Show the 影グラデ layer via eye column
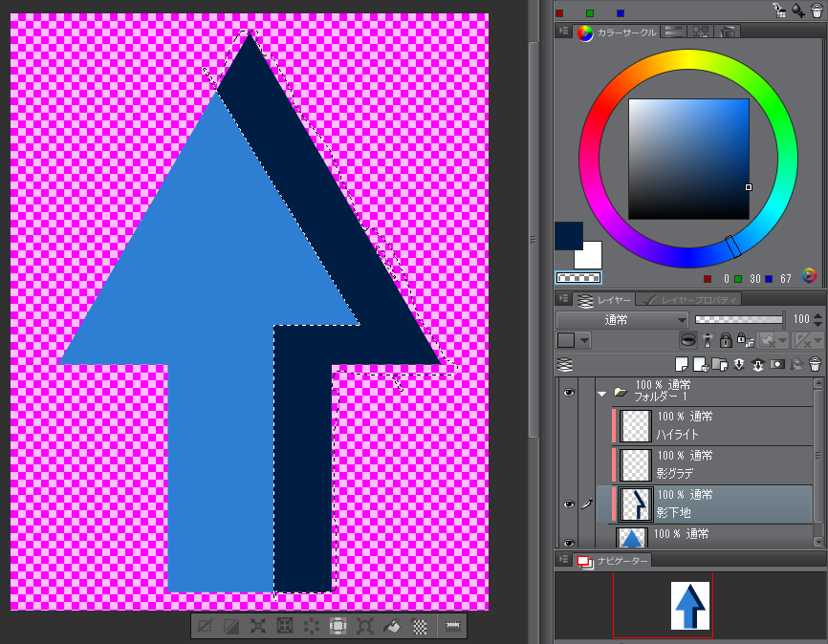Image resolution: width=828 pixels, height=644 pixels. (x=569, y=465)
